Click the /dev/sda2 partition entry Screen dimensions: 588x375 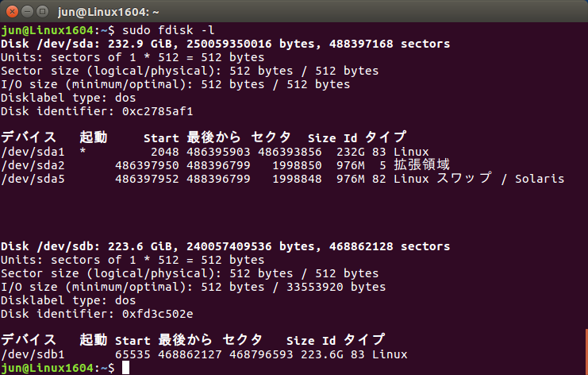pos(33,165)
